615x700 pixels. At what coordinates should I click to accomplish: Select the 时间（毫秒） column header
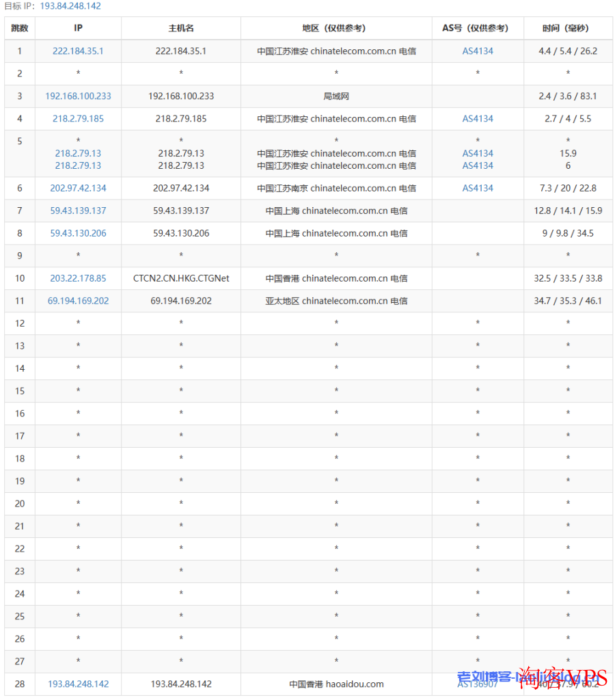(568, 28)
